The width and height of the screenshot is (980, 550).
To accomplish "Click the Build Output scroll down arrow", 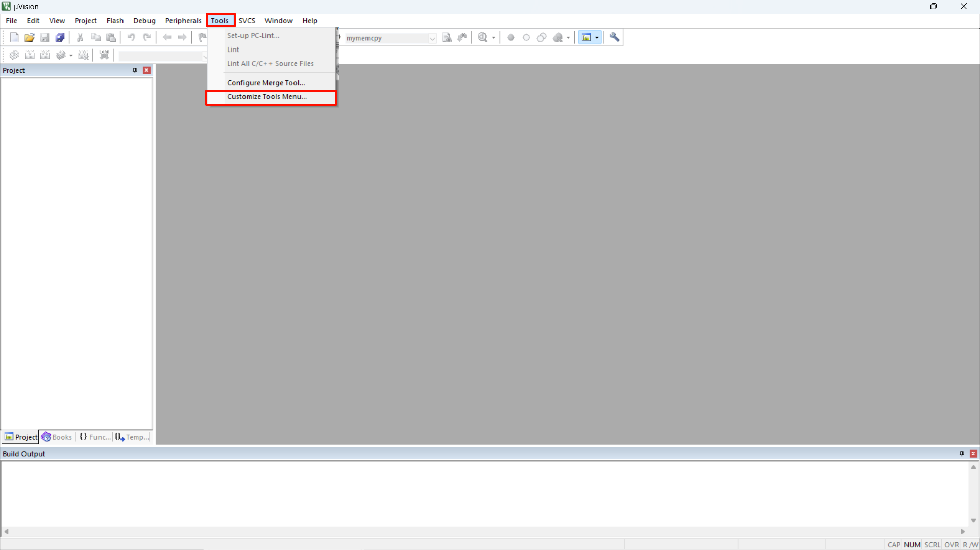I will click(x=973, y=521).
